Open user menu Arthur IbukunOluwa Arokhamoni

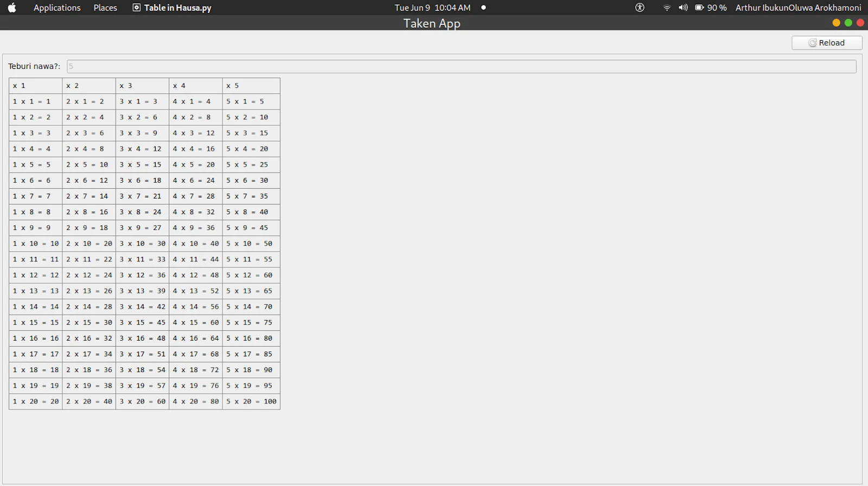tap(798, 8)
